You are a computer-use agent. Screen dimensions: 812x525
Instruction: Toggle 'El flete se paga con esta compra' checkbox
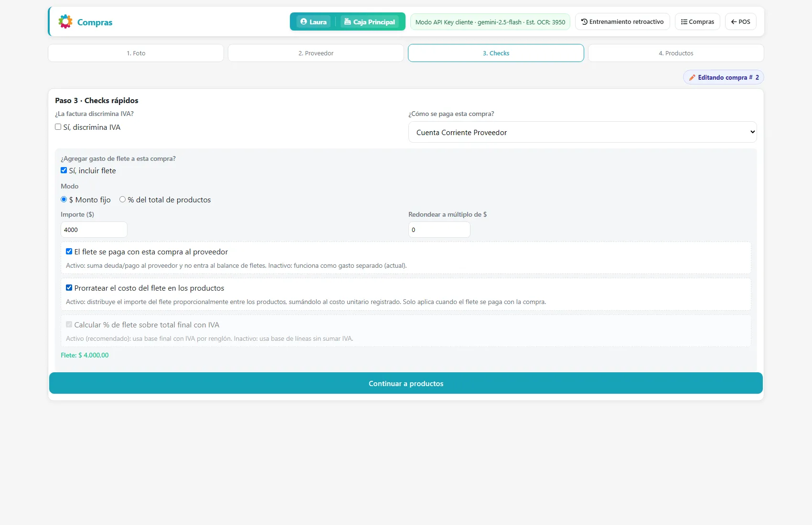point(69,252)
